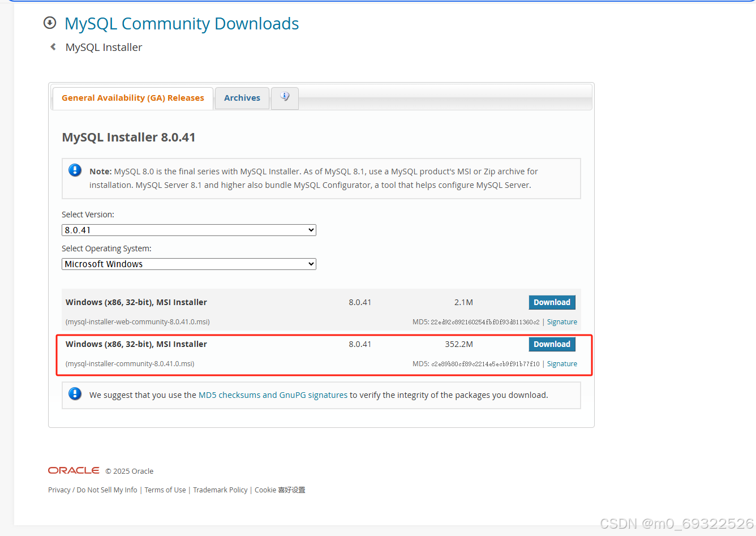This screenshot has width=756, height=536.
Task: Click the MySQL Installer 8.0.41 heading
Action: click(128, 138)
